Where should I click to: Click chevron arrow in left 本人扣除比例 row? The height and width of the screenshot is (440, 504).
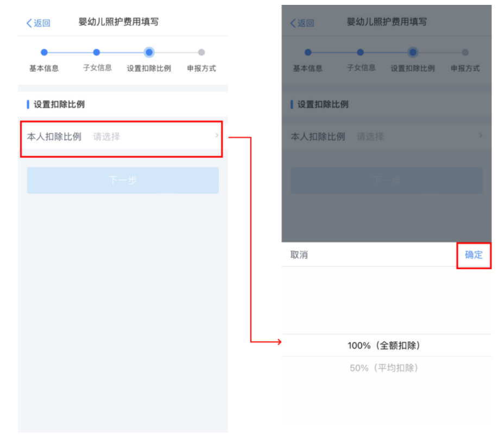tap(217, 136)
